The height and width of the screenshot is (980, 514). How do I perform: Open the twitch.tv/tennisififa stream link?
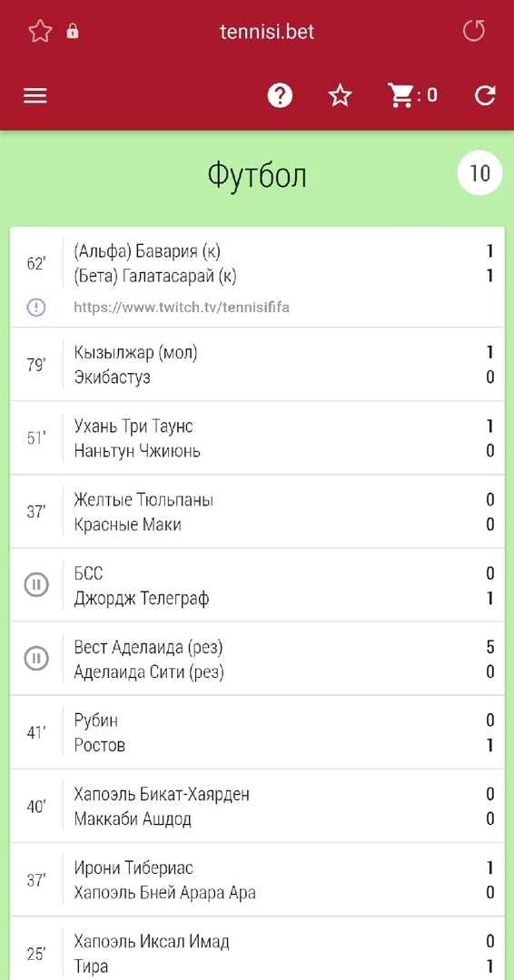tap(182, 308)
